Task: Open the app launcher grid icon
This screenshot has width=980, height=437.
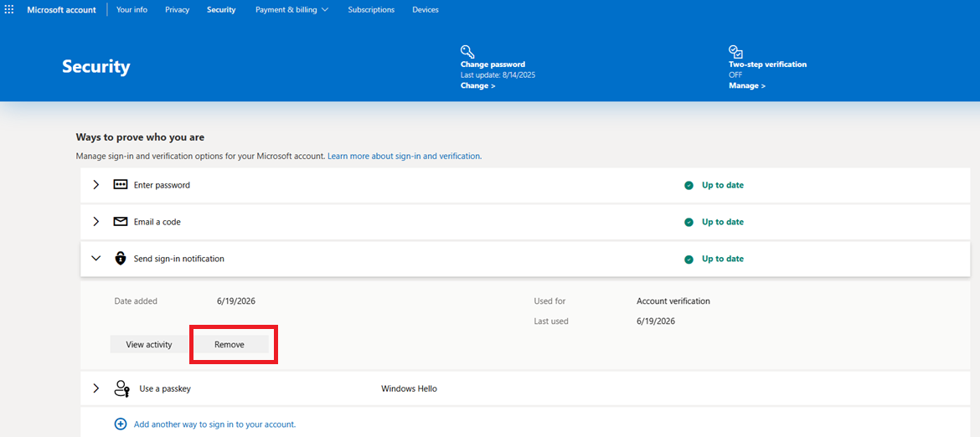Action: point(9,9)
